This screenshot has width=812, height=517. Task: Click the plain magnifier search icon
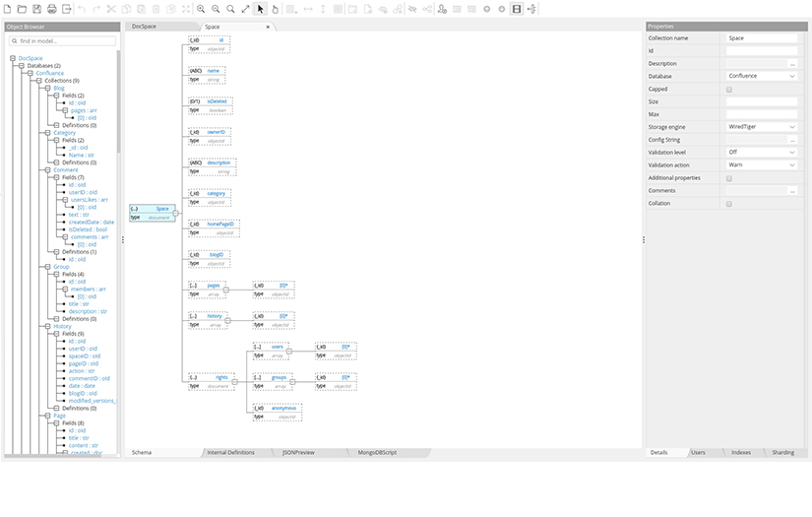coord(230,9)
